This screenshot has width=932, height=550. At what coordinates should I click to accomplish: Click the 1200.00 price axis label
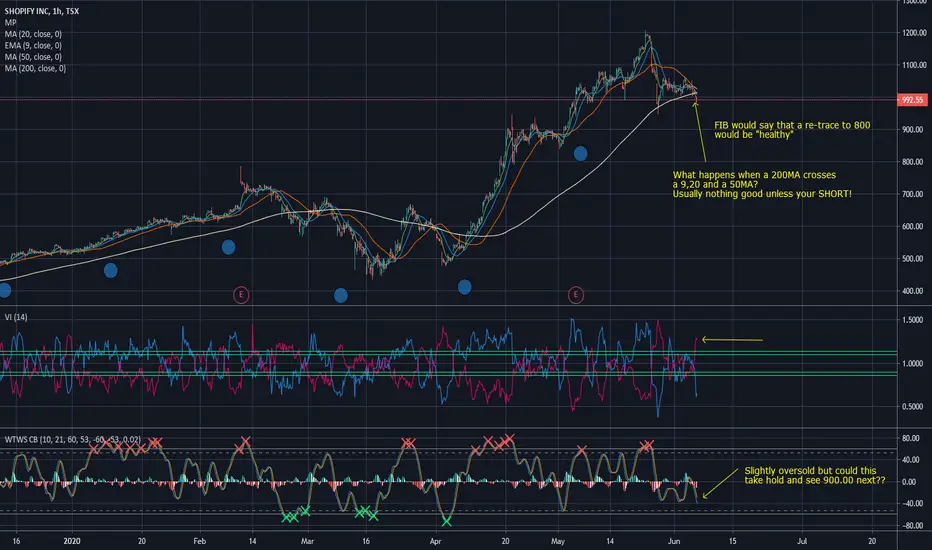[914, 33]
